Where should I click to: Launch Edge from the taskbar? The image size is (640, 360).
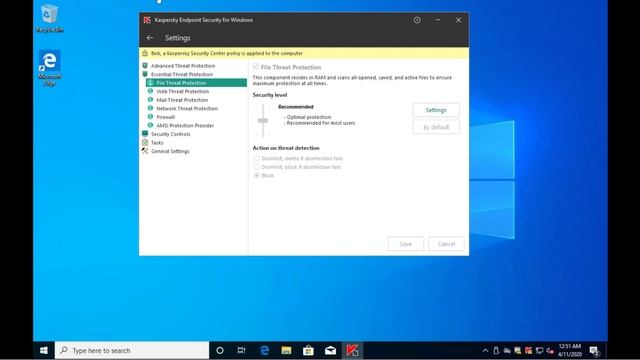pos(264,350)
